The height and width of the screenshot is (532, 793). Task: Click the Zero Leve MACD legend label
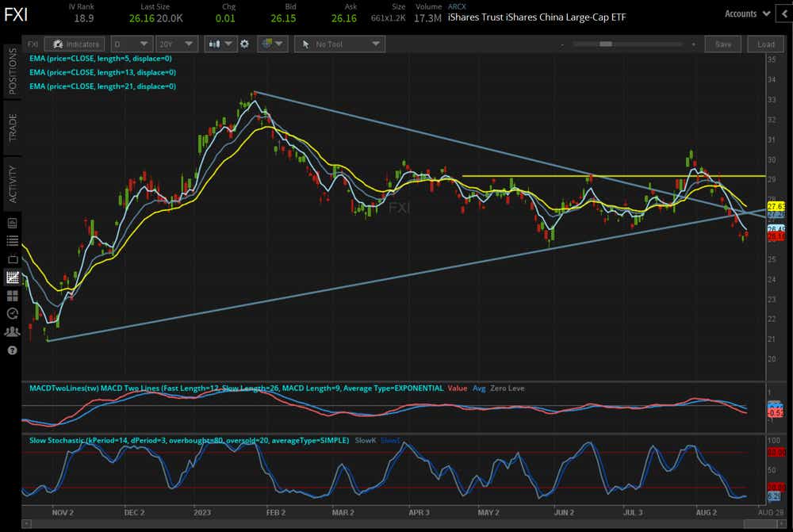click(x=508, y=388)
